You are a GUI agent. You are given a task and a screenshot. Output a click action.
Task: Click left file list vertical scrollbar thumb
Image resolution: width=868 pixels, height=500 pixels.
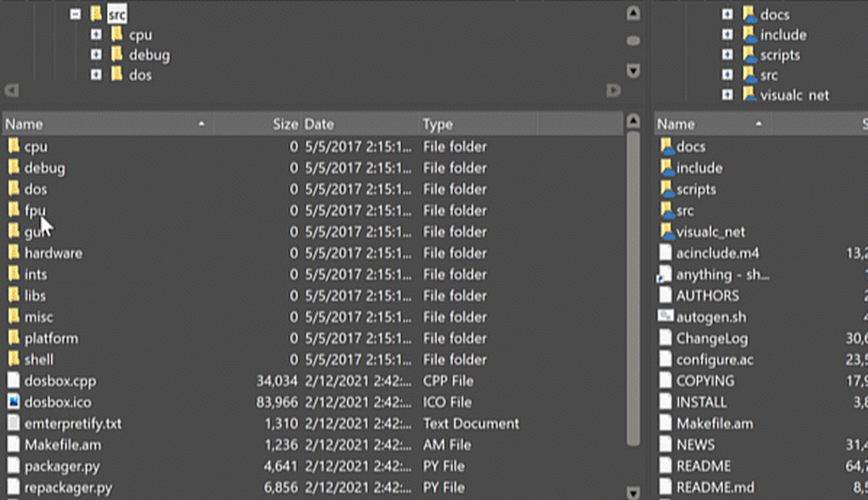[x=634, y=288]
